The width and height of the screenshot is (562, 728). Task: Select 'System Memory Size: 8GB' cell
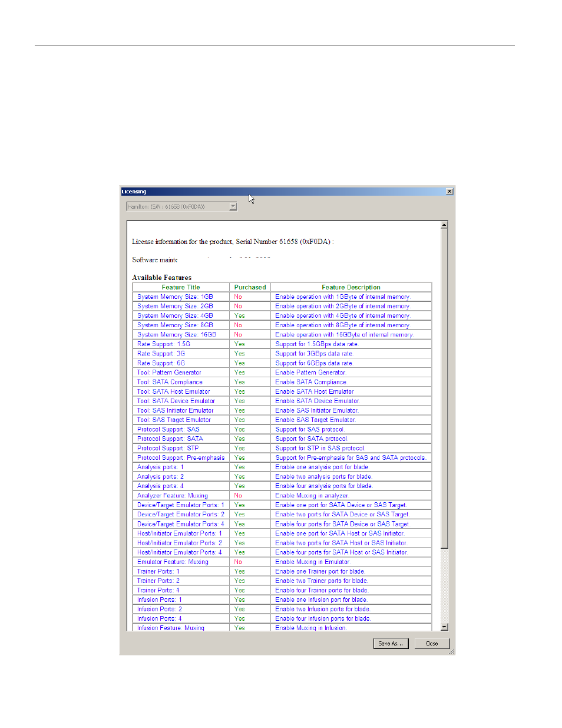[181, 325]
